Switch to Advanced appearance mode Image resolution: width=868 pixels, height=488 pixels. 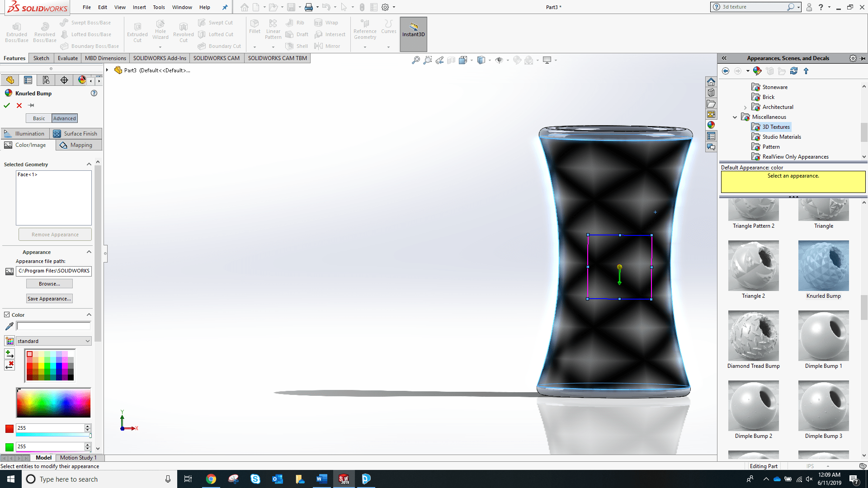point(65,118)
